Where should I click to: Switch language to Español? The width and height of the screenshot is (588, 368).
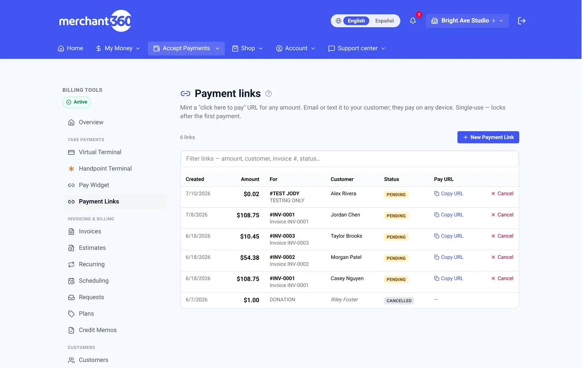tap(384, 21)
